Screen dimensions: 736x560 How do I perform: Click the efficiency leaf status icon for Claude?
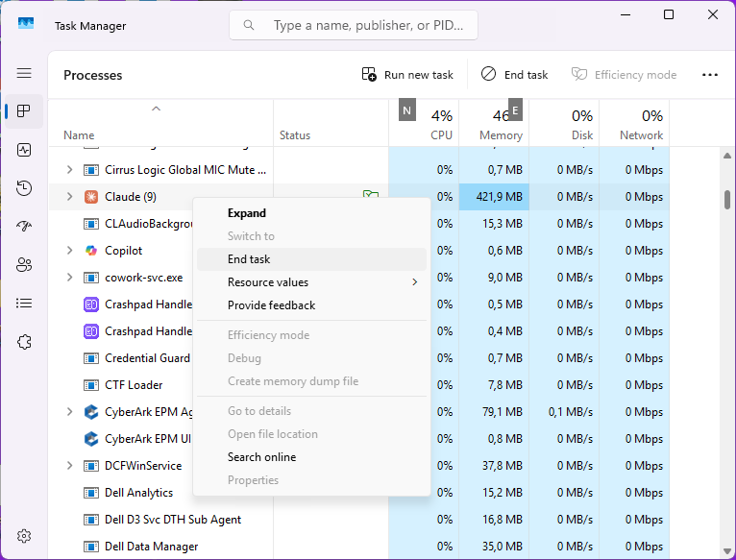pyautogui.click(x=371, y=194)
